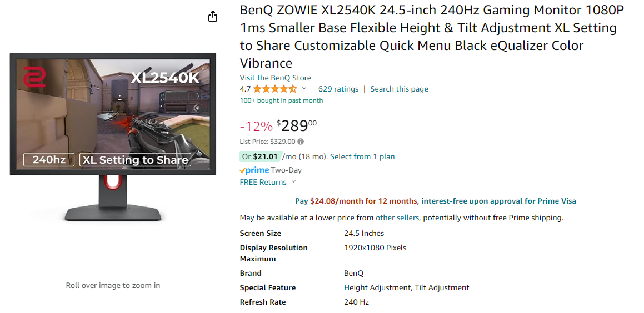The image size is (644, 313).
Task: Click the orange star rating icons
Action: click(275, 89)
